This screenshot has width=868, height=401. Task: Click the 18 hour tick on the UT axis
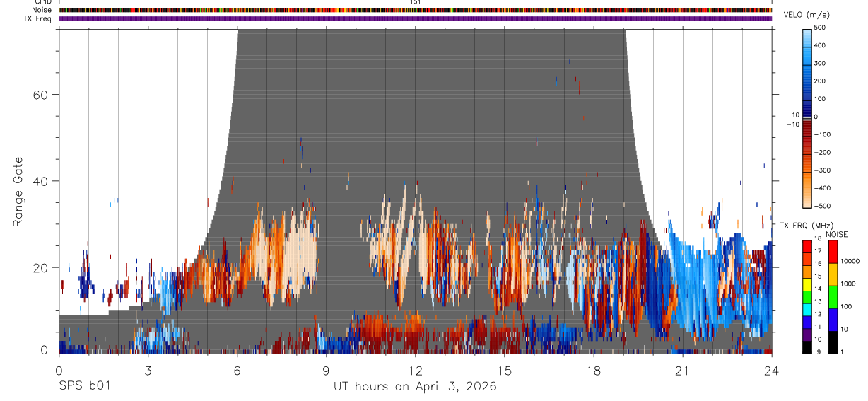click(594, 370)
